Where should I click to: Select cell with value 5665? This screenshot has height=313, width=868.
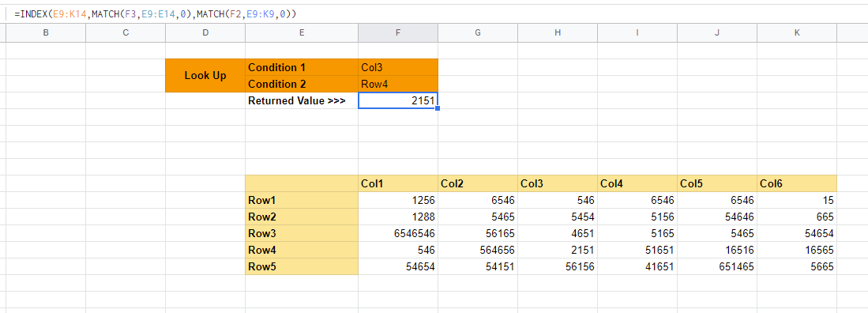pyautogui.click(x=797, y=266)
